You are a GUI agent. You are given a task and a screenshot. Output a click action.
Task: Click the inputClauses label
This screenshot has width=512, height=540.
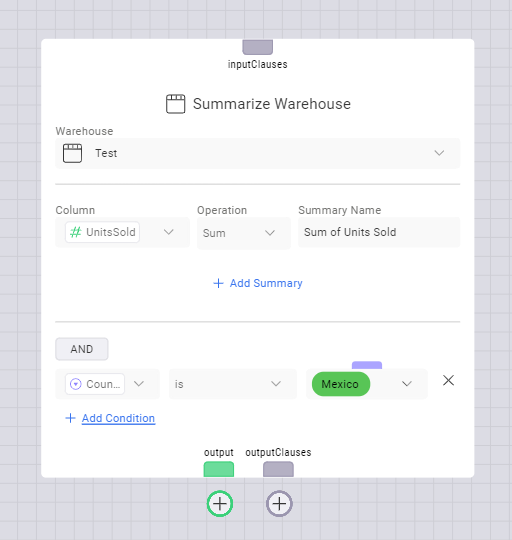258,64
